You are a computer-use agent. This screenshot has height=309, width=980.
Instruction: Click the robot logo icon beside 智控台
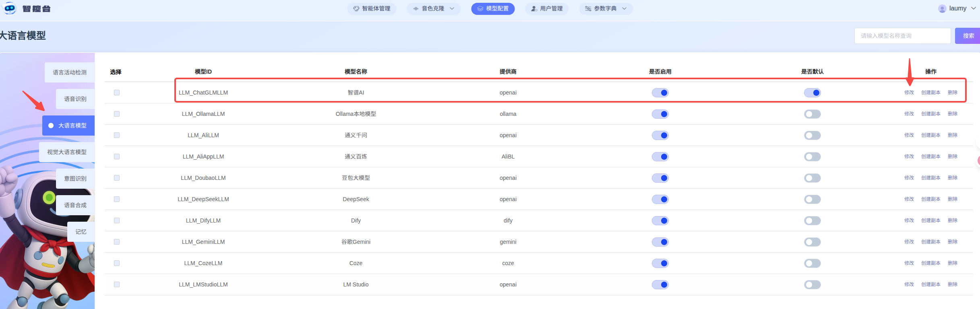coord(9,8)
